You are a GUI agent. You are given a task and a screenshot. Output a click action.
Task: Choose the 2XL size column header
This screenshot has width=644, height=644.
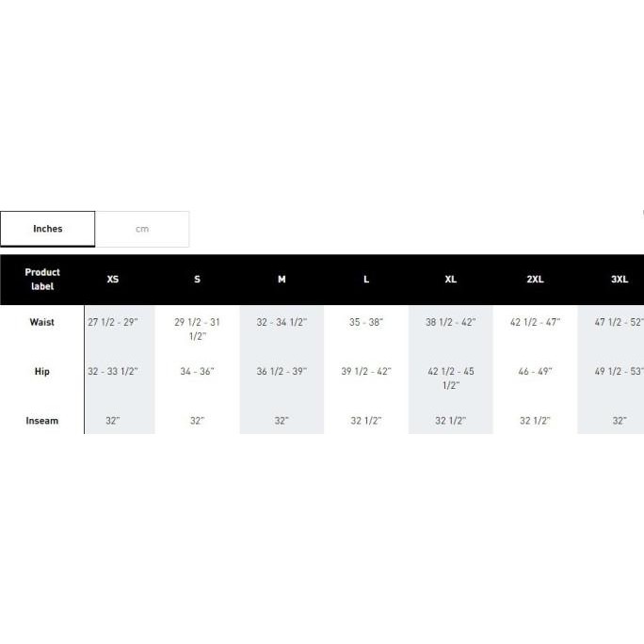click(535, 280)
